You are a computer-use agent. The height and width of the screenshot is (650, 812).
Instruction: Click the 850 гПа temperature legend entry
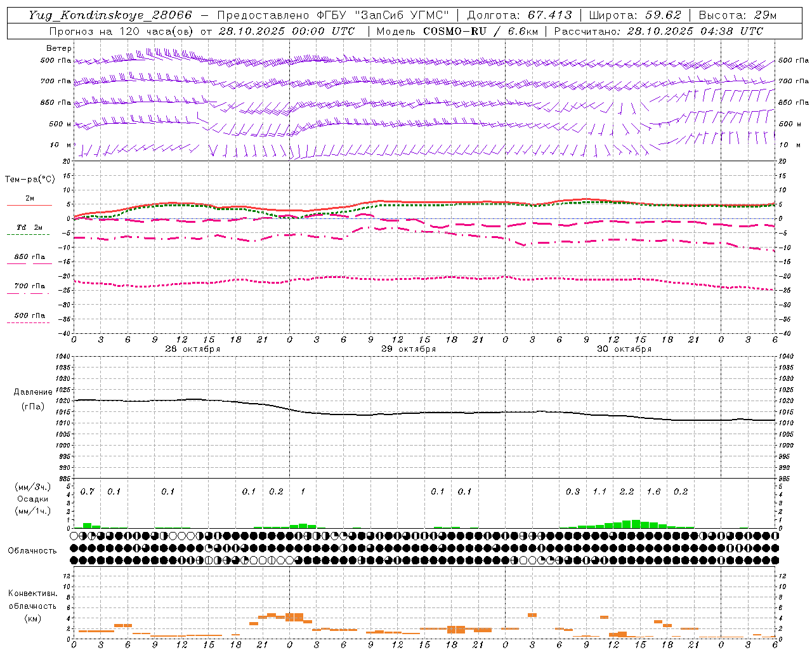[30, 257]
